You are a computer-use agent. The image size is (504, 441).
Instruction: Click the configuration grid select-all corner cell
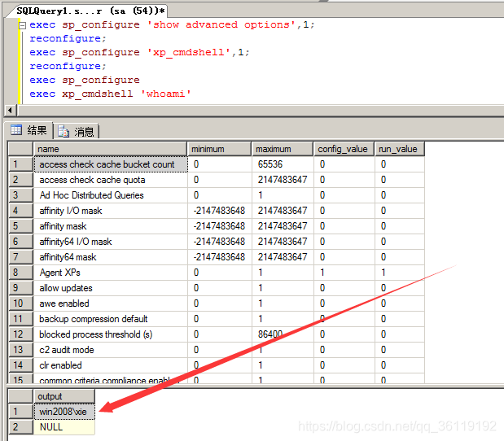click(x=21, y=149)
